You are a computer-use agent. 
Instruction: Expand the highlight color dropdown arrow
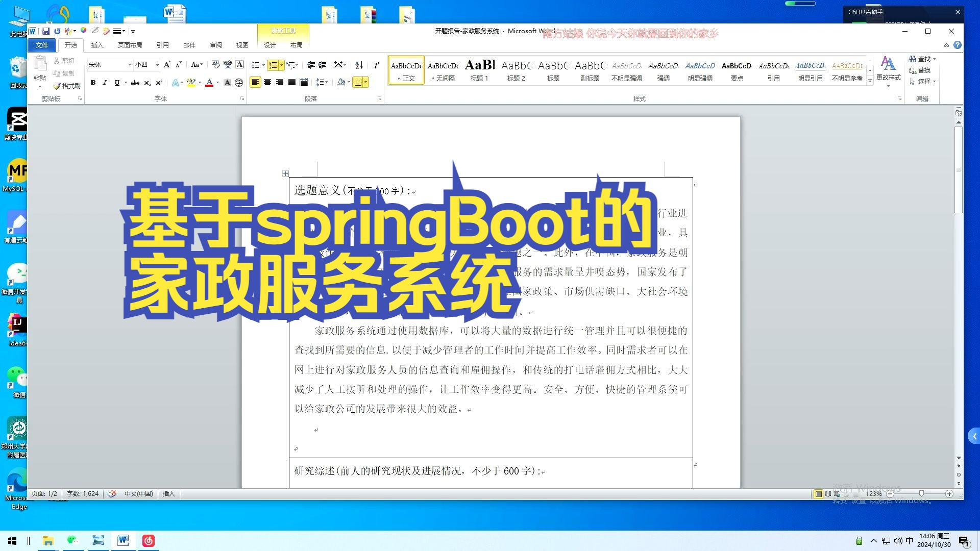coord(200,82)
